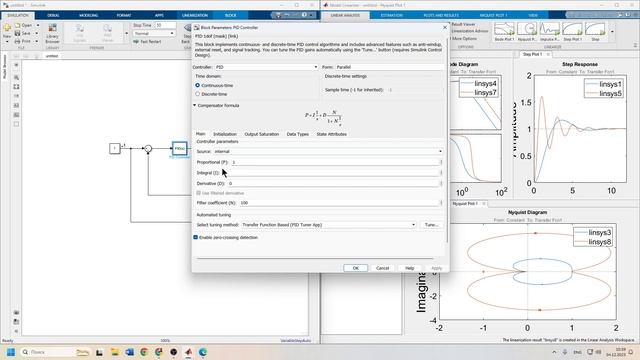Viewport: 640px width, 360px height.
Task: Click the Open folder icon in Simulink toolstrip
Action: pos(18,25)
